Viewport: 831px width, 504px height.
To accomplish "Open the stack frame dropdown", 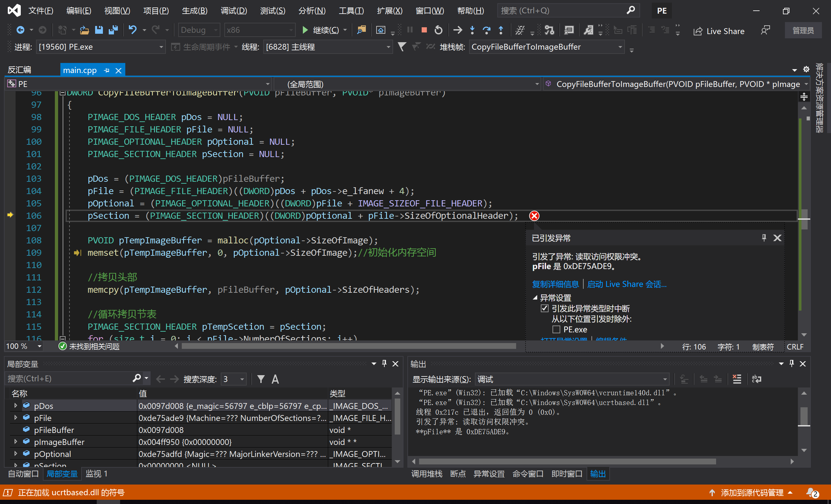I will click(620, 47).
